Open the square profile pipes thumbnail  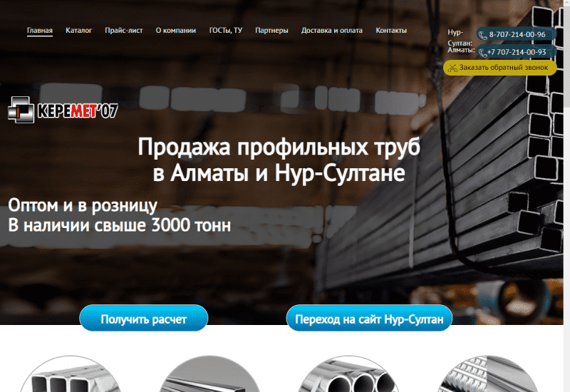69,374
